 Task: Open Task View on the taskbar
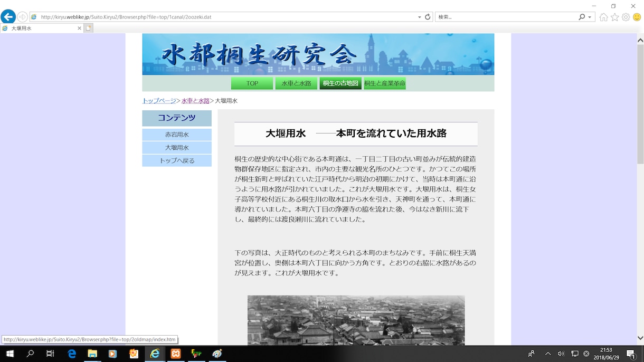[50, 354]
